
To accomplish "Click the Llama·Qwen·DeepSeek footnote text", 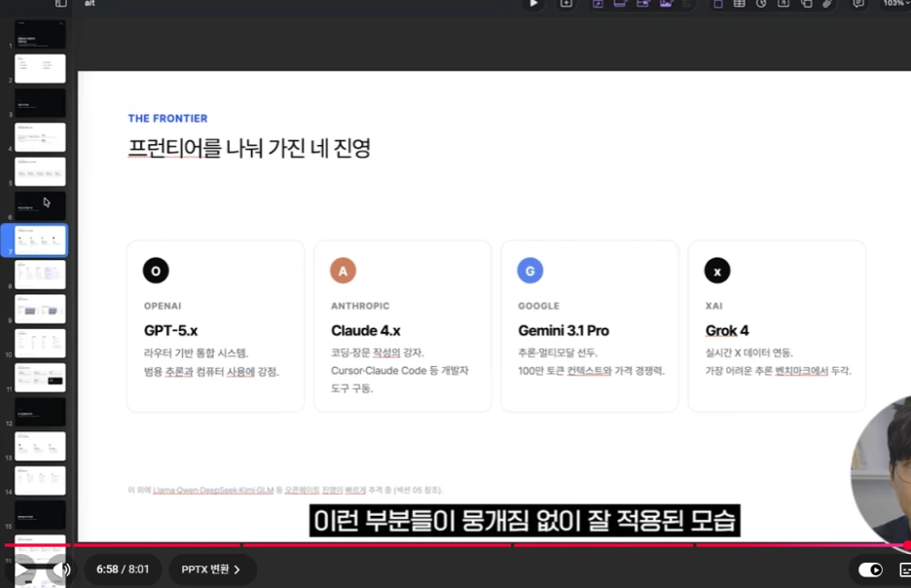I will tap(285, 491).
